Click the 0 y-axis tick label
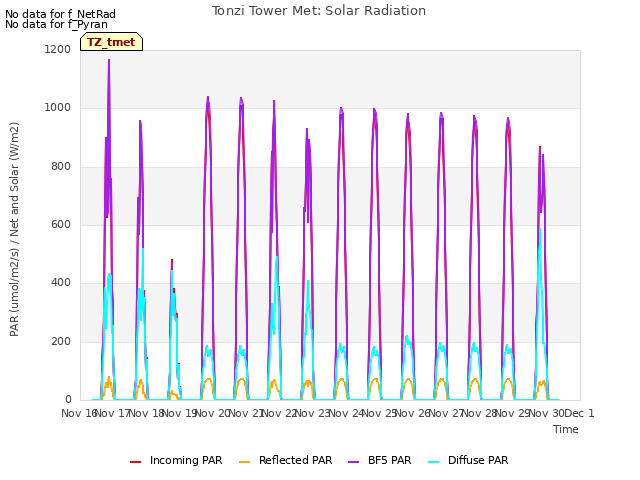The height and width of the screenshot is (480, 640). [x=68, y=400]
